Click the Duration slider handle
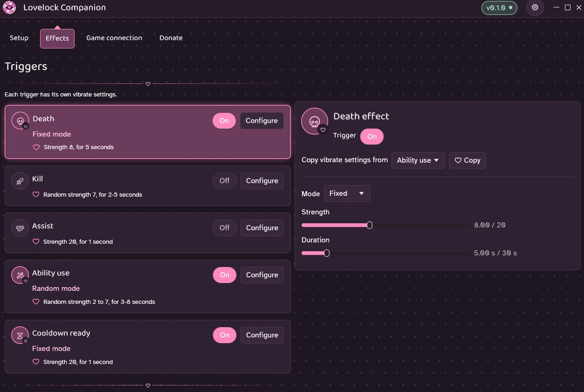 pos(327,253)
